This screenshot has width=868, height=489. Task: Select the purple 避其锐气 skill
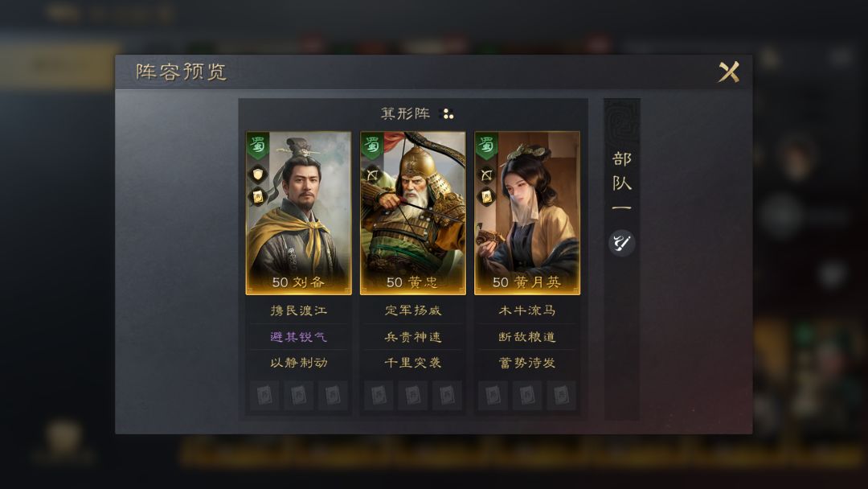[298, 337]
